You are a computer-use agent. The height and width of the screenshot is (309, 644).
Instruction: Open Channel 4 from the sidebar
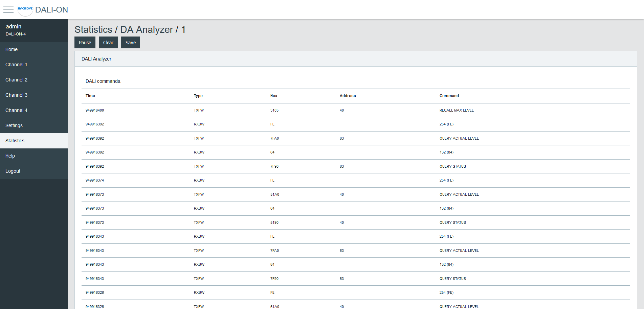click(16, 110)
